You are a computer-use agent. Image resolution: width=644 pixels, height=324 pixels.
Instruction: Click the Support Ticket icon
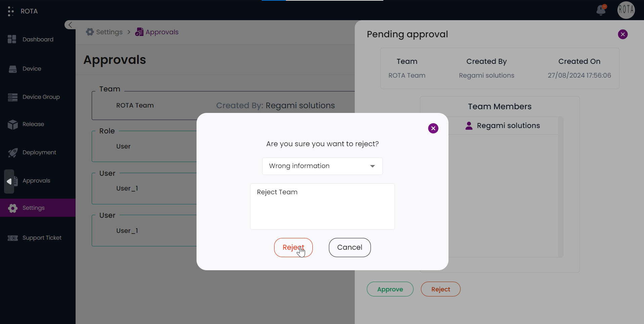tap(12, 238)
